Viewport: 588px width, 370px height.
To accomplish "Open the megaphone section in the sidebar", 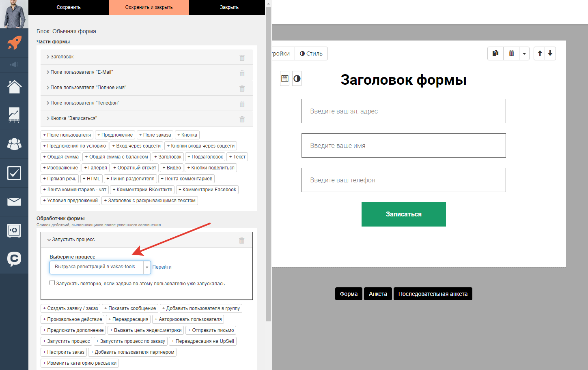I will coord(14,65).
